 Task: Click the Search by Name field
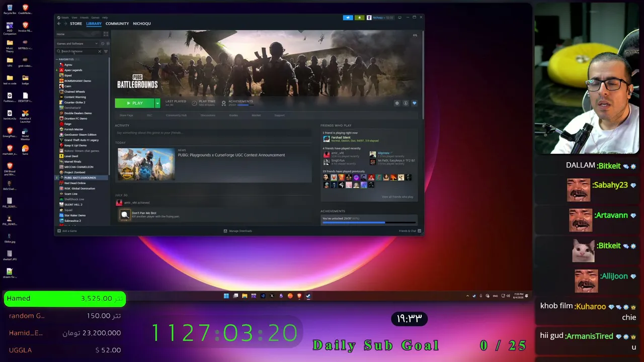pos(79,51)
